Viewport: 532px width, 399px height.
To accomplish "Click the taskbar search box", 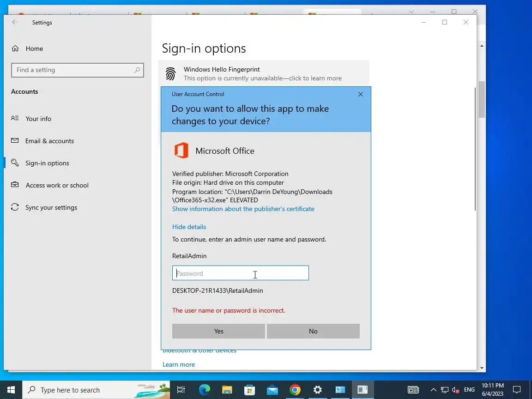I will click(96, 390).
